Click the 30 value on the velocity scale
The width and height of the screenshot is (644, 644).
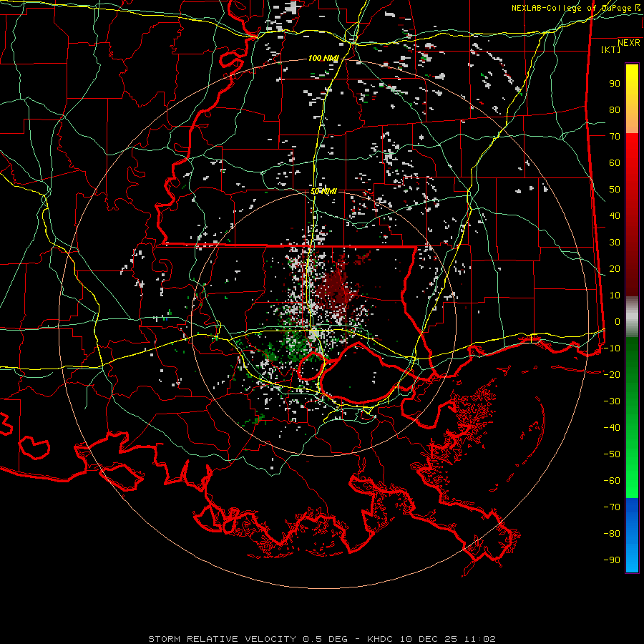pyautogui.click(x=615, y=243)
